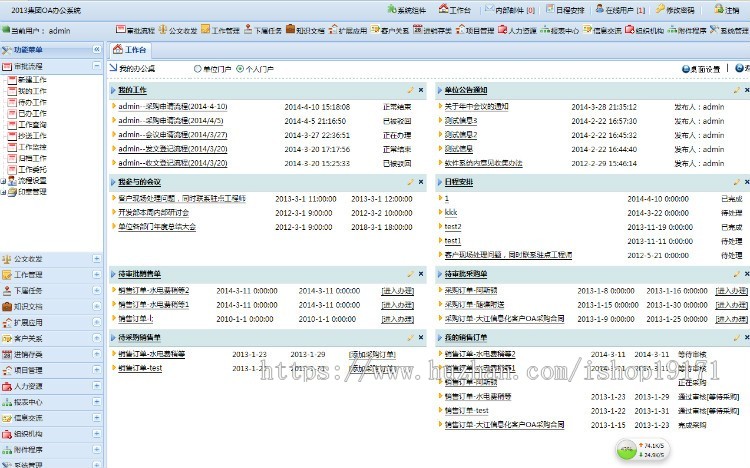The image size is (750, 468).
Task: Open 工作台 from the top header bar
Action: click(455, 10)
